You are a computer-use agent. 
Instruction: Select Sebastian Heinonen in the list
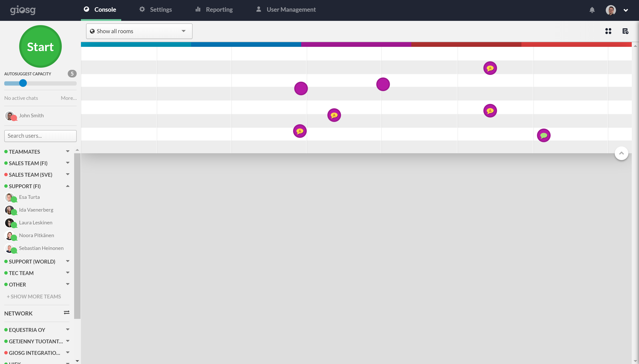41,248
